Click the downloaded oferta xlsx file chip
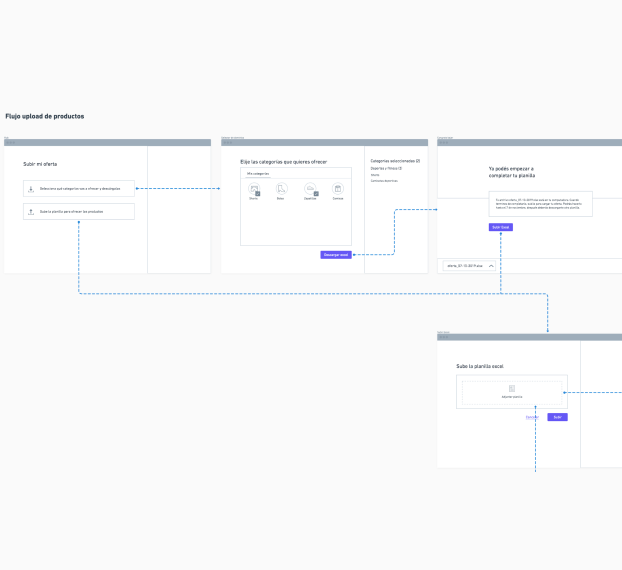622x570 pixels. tap(469, 266)
